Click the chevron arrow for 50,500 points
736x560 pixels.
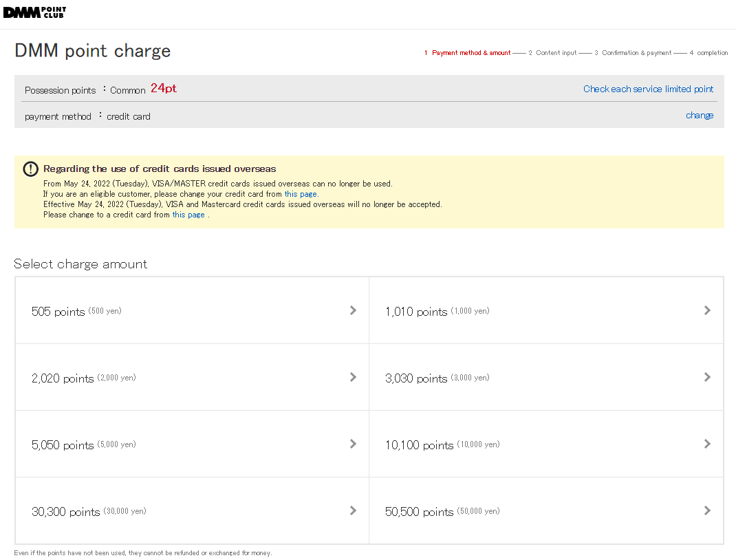point(707,510)
